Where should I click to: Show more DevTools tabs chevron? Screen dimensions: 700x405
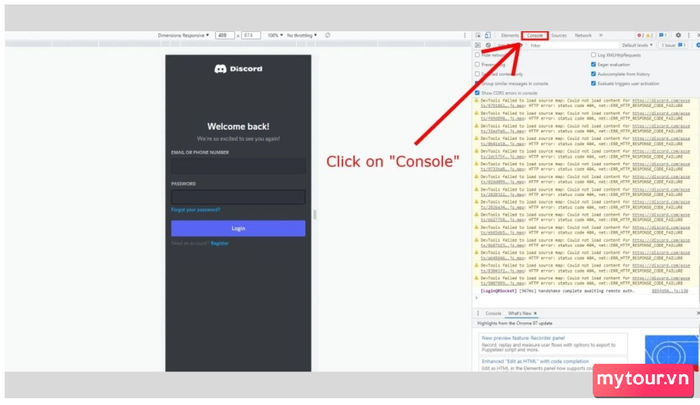coord(601,35)
